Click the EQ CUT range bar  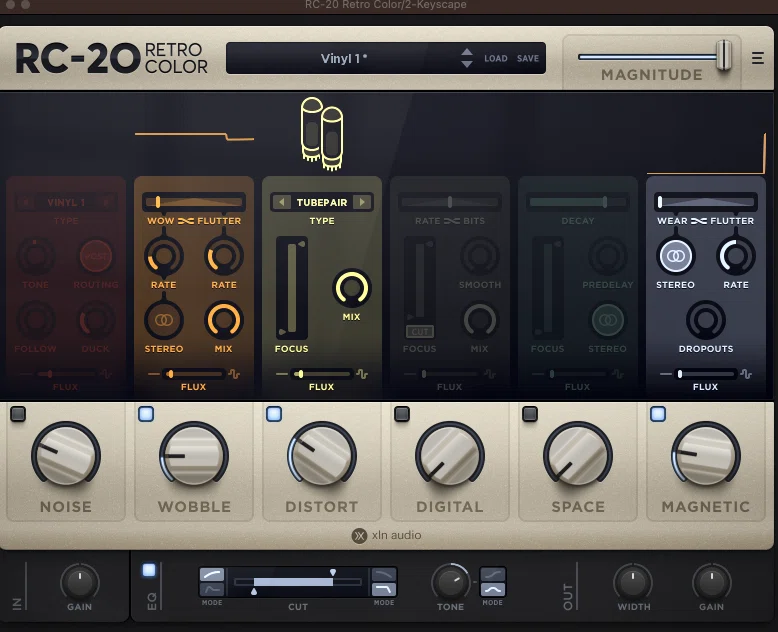(x=298, y=582)
